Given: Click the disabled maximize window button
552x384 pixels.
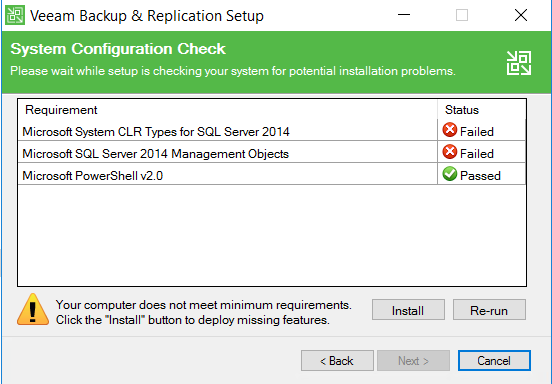Looking at the screenshot, I should (x=462, y=15).
